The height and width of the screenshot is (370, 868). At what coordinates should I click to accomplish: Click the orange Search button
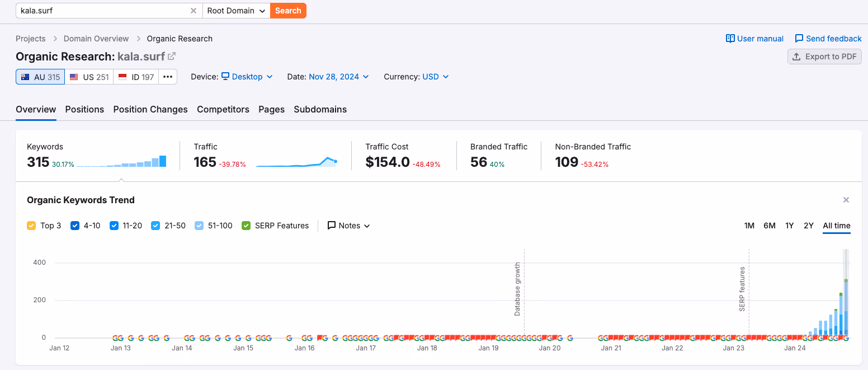coord(288,11)
